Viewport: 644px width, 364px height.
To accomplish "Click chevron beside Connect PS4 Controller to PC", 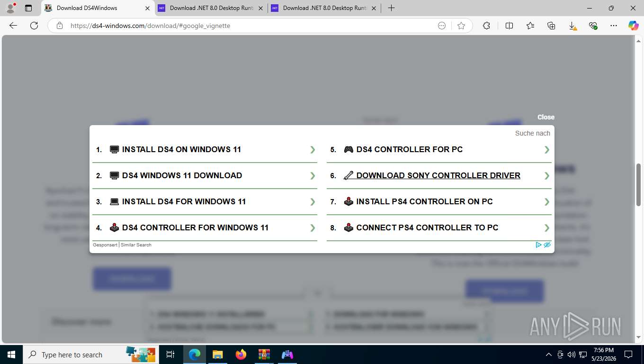I will point(547,228).
